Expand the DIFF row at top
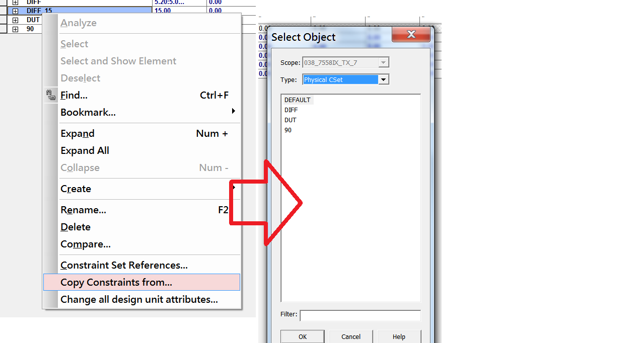 coord(15,3)
